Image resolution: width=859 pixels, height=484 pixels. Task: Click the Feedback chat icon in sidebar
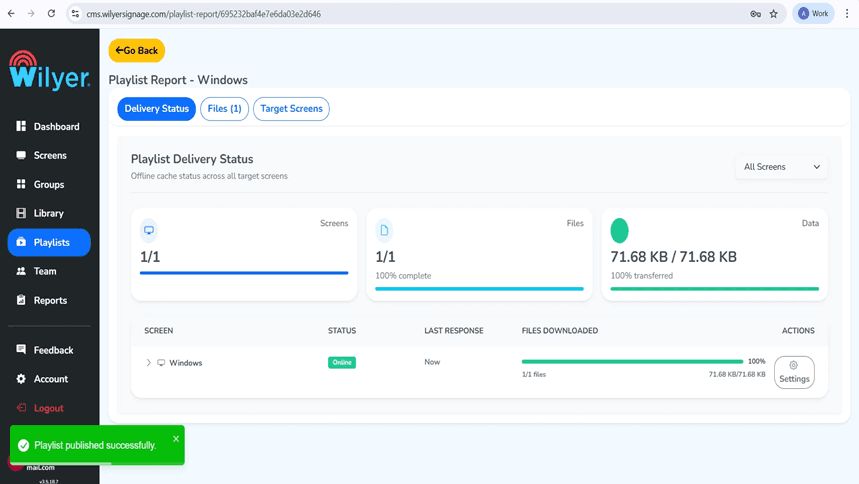click(21, 349)
